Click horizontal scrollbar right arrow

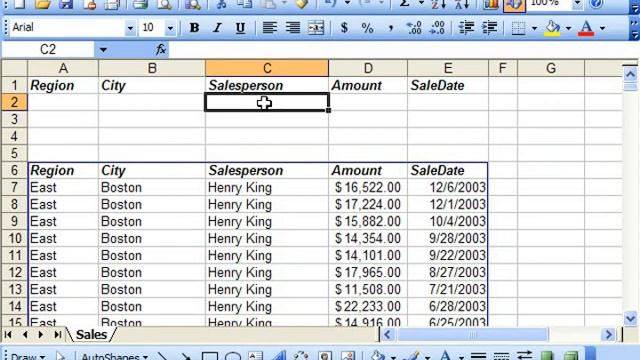[x=608, y=335]
